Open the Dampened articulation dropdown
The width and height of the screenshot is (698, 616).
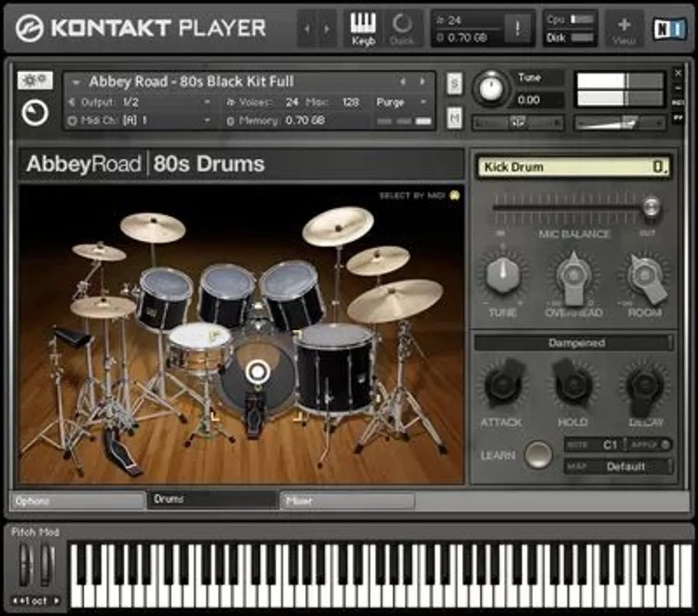tap(574, 343)
